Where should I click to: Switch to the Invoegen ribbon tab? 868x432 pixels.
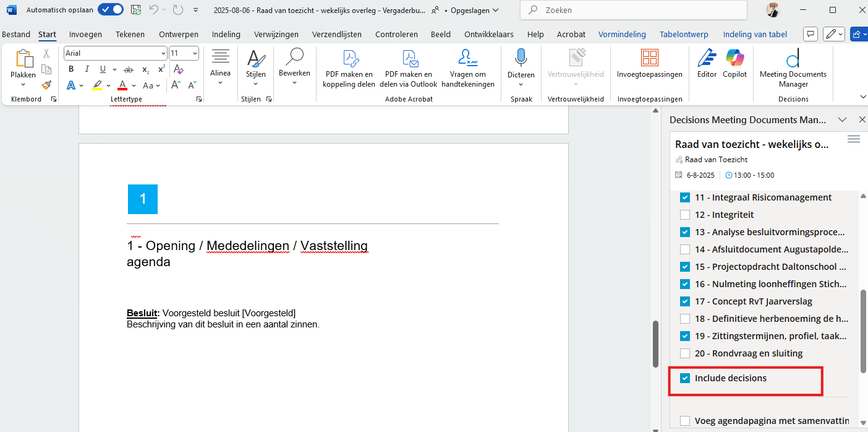point(85,35)
